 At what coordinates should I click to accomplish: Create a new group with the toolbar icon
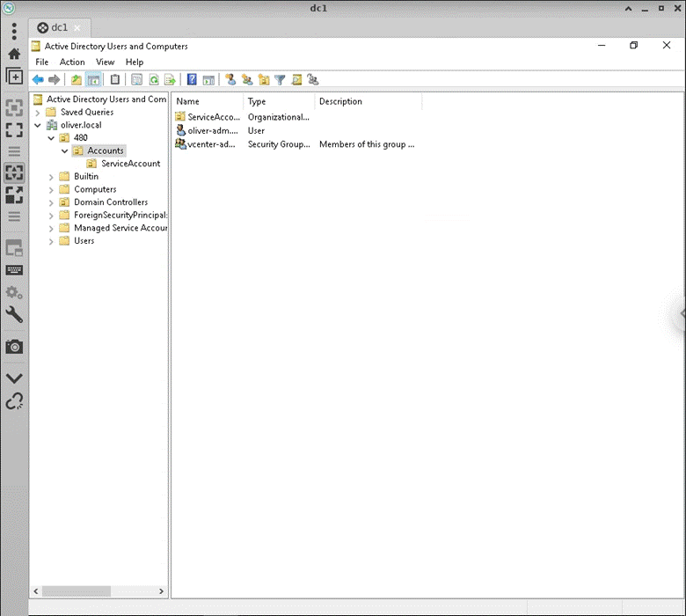(x=247, y=80)
